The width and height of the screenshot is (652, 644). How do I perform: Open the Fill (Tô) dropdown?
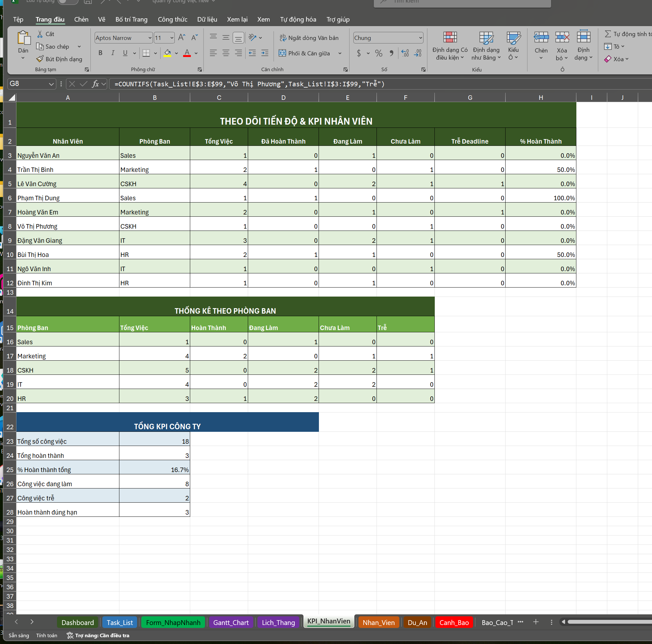[x=615, y=46]
